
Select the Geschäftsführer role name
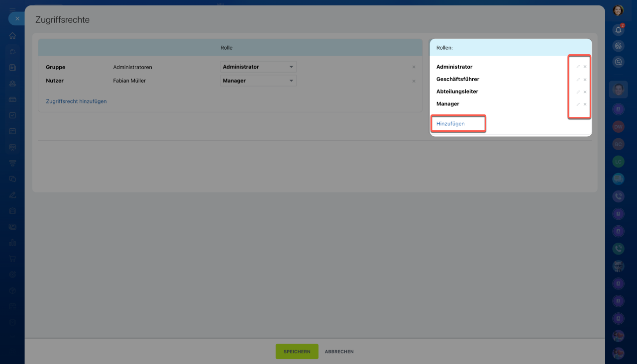pyautogui.click(x=458, y=79)
